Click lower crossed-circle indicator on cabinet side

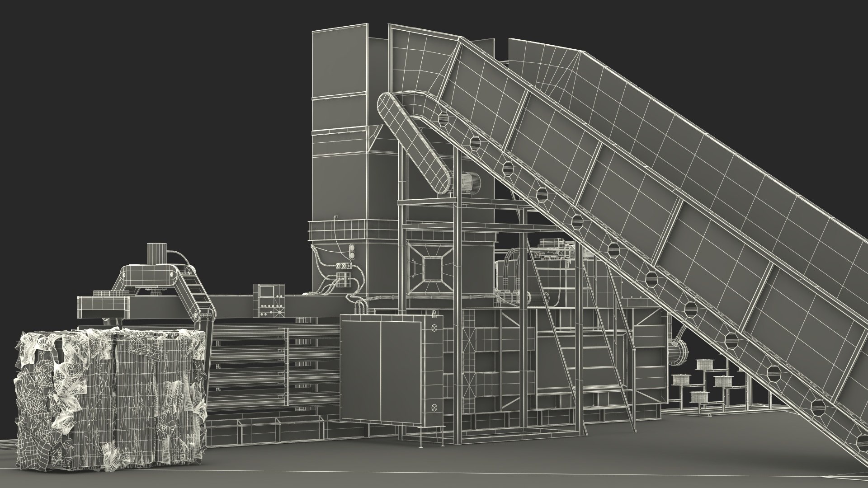click(435, 408)
